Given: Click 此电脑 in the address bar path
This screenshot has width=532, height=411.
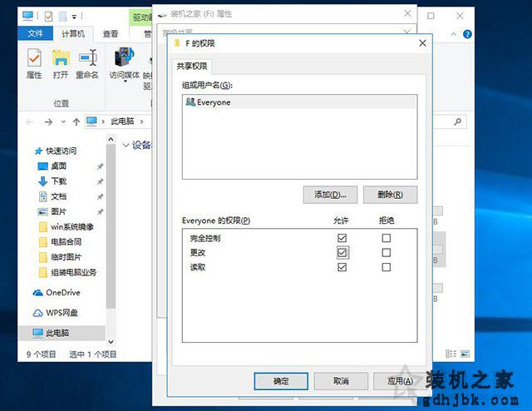Looking at the screenshot, I should click(122, 121).
